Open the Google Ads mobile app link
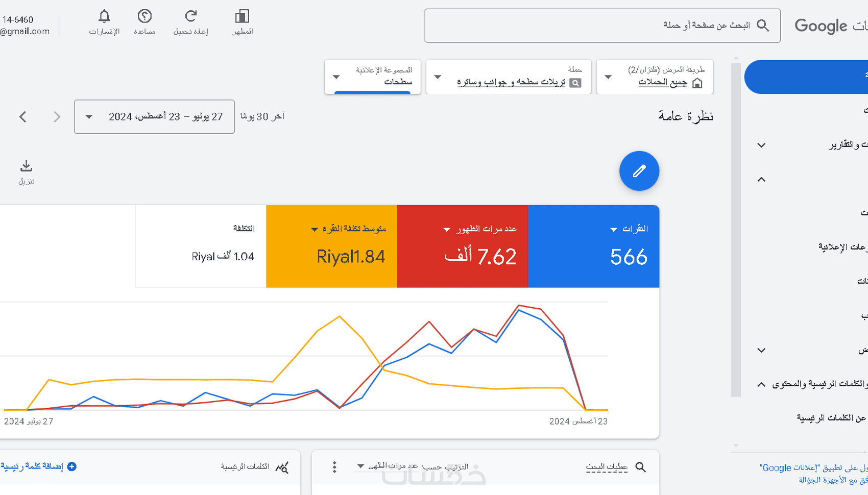Image resolution: width=868 pixels, height=495 pixels. (813, 474)
